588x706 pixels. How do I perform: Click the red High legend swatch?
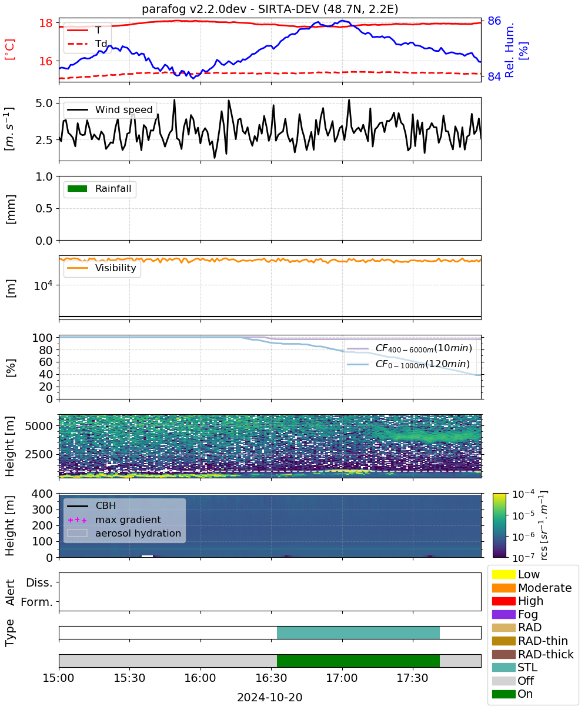(x=503, y=601)
